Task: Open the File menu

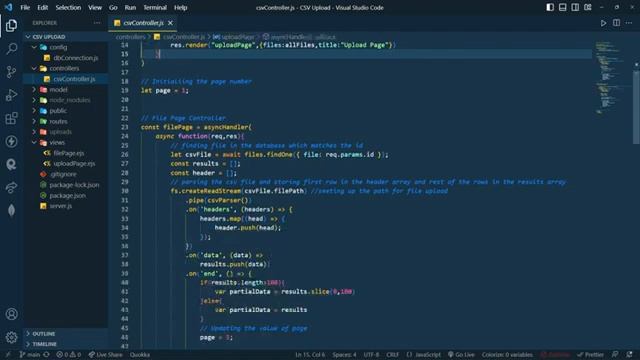Action: tap(25, 7)
